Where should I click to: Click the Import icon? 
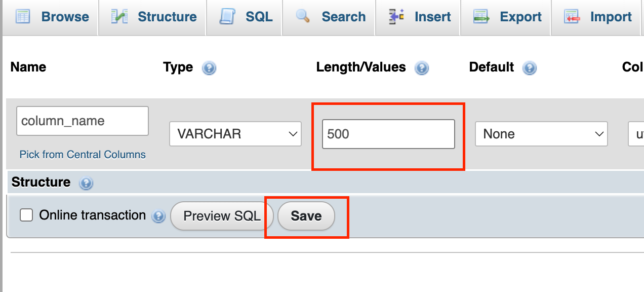[573, 16]
